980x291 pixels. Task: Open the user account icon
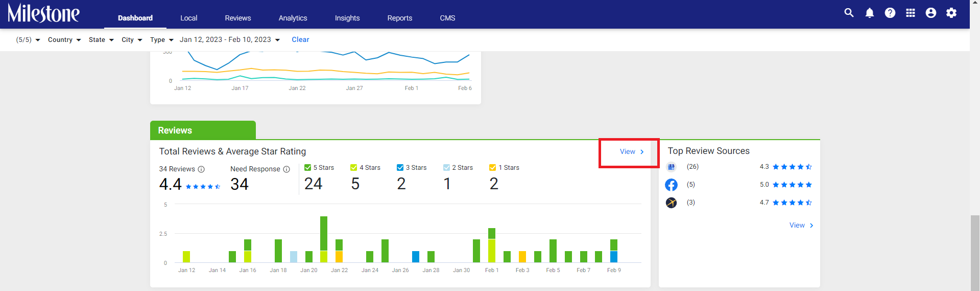[x=931, y=13]
